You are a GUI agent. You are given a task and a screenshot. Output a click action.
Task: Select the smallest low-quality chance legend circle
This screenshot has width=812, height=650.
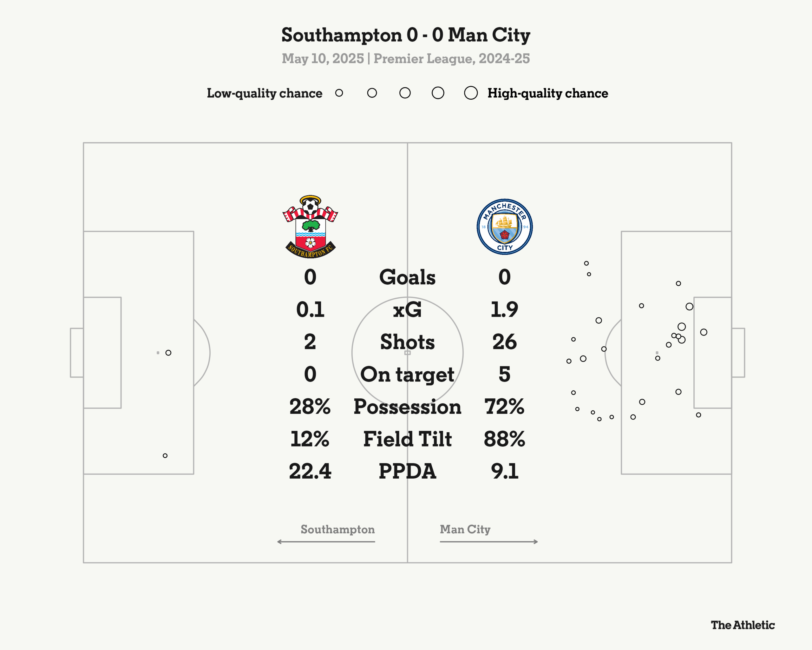pyautogui.click(x=339, y=93)
